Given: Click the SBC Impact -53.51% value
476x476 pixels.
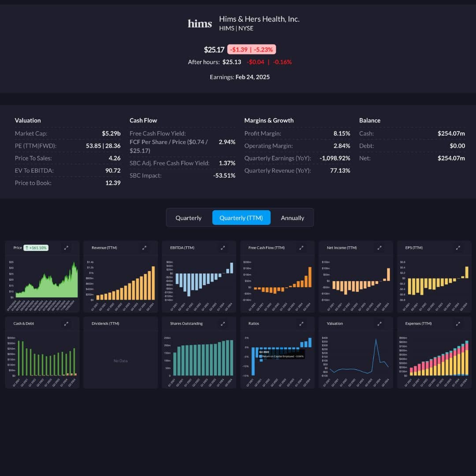Looking at the screenshot, I should [x=224, y=175].
